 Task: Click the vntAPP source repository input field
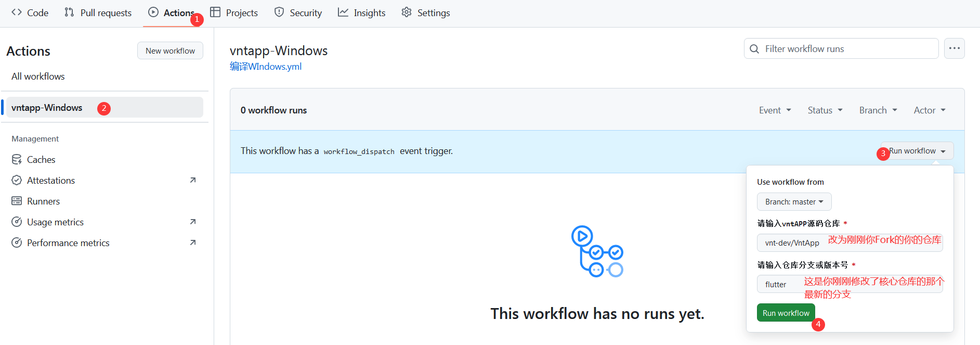(x=850, y=242)
